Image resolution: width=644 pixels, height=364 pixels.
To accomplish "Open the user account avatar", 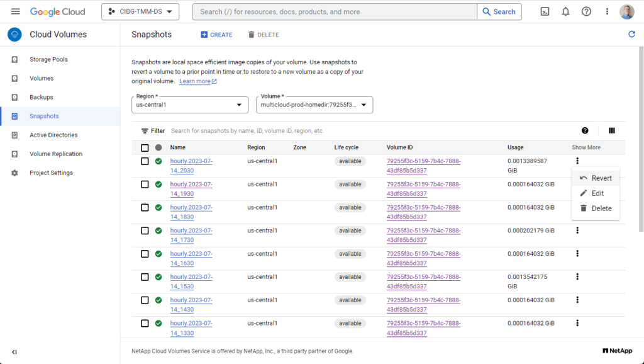I will 627,11.
